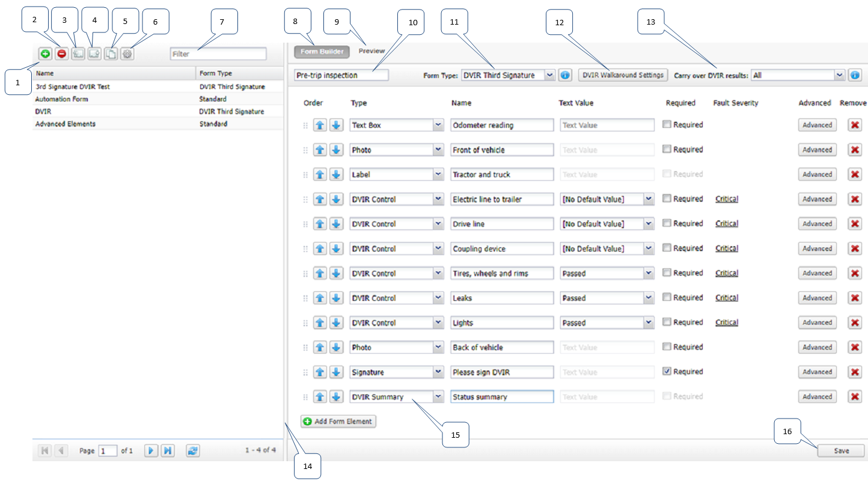
Task: Move Drive line row down
Action: [x=337, y=223]
